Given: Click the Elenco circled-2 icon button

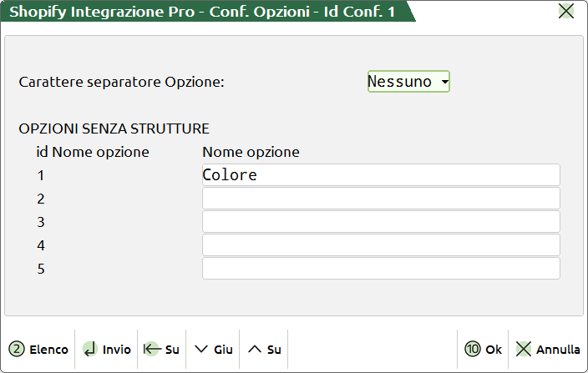Looking at the screenshot, I should pos(38,350).
